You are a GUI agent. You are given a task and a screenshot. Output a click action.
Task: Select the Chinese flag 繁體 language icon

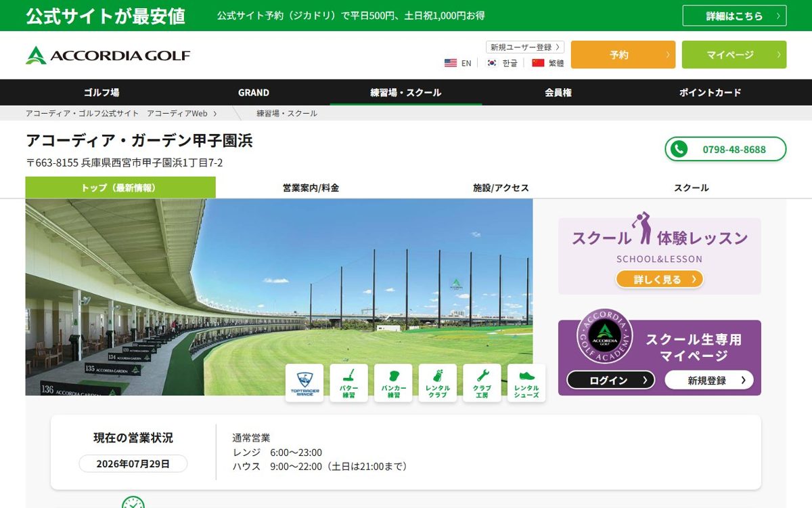(547, 63)
